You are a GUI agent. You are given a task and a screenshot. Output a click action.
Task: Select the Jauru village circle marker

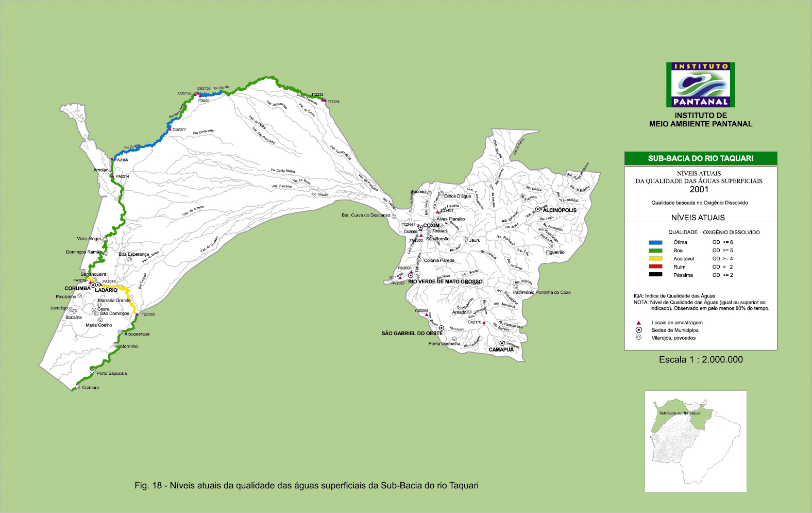click(465, 240)
